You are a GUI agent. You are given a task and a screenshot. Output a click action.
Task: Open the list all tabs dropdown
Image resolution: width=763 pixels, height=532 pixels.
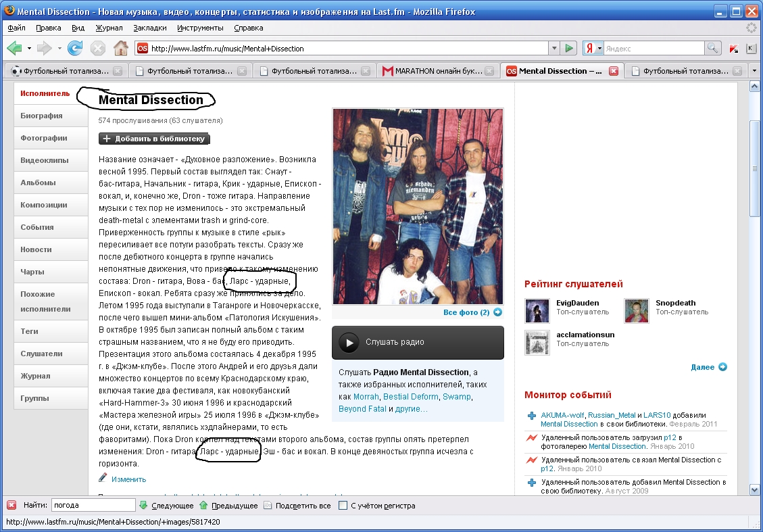pos(754,71)
